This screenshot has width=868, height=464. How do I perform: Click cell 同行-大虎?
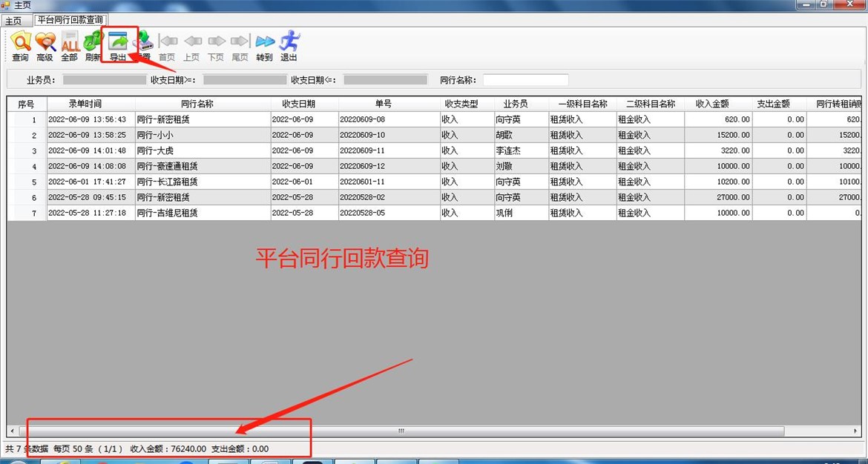pyautogui.click(x=203, y=150)
